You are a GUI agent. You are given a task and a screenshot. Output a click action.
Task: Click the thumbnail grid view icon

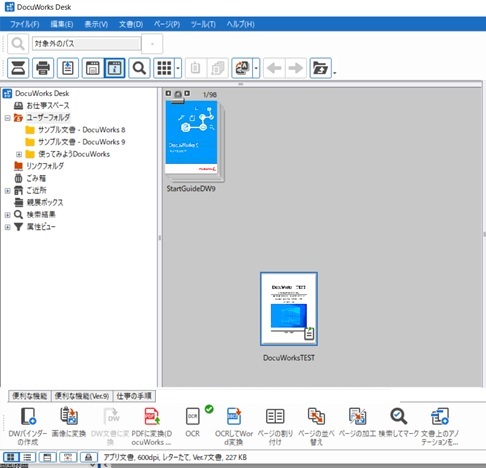tap(164, 68)
